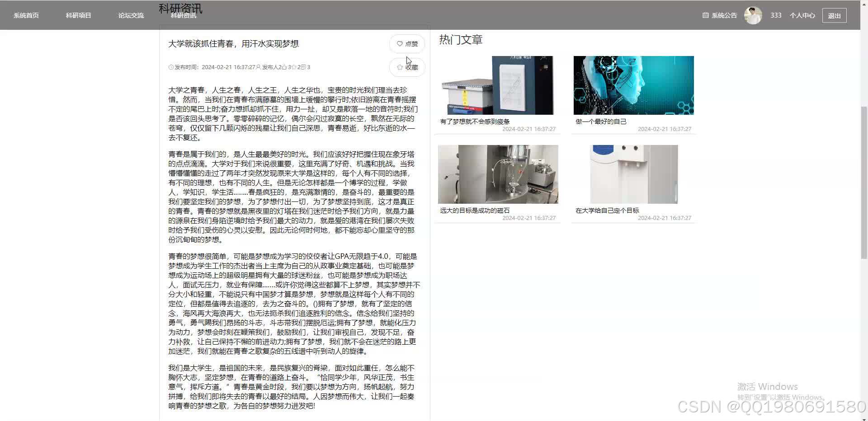Select the 系统首页 menu item
This screenshot has height=421, width=868.
pos(26,15)
